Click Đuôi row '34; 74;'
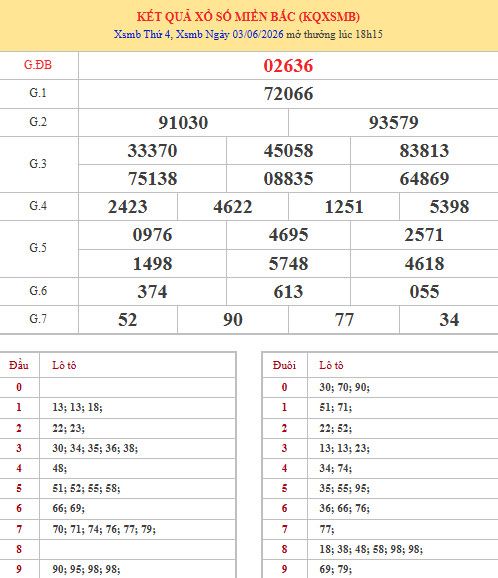The width and height of the screenshot is (498, 578). pyautogui.click(x=335, y=468)
